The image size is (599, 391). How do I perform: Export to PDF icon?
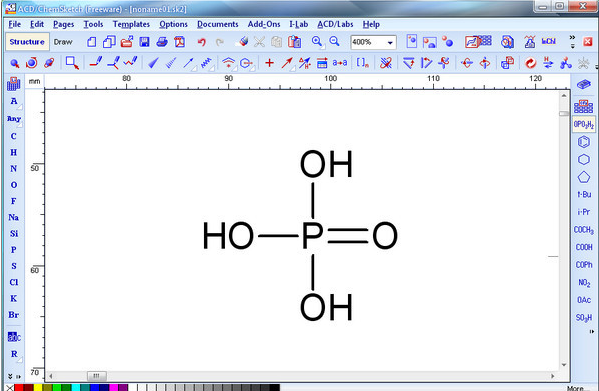coord(180,42)
